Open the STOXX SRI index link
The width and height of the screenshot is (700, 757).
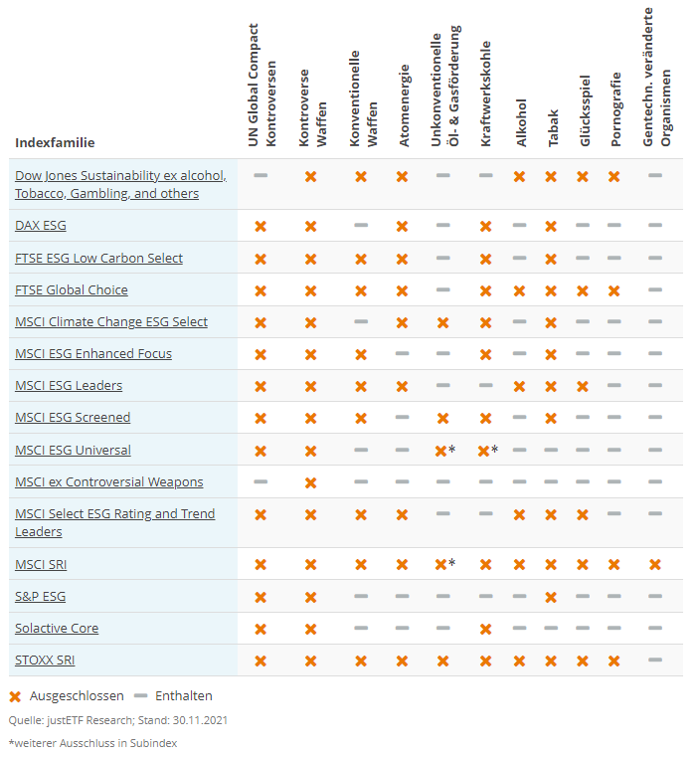(x=45, y=660)
